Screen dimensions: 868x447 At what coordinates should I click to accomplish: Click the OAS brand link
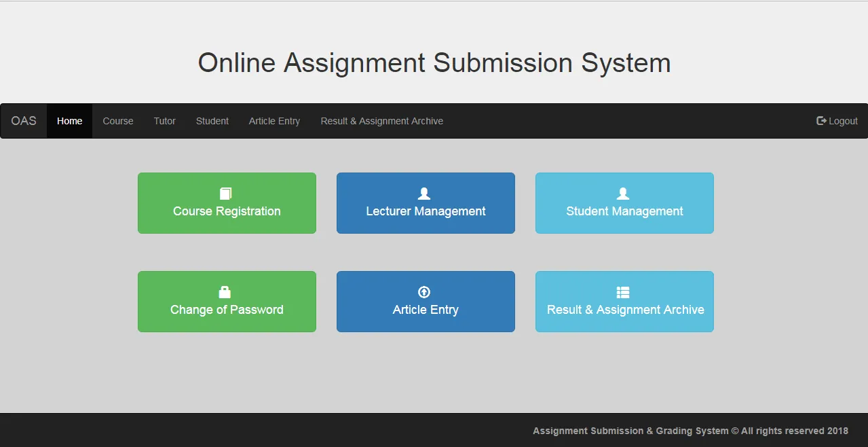tap(24, 121)
